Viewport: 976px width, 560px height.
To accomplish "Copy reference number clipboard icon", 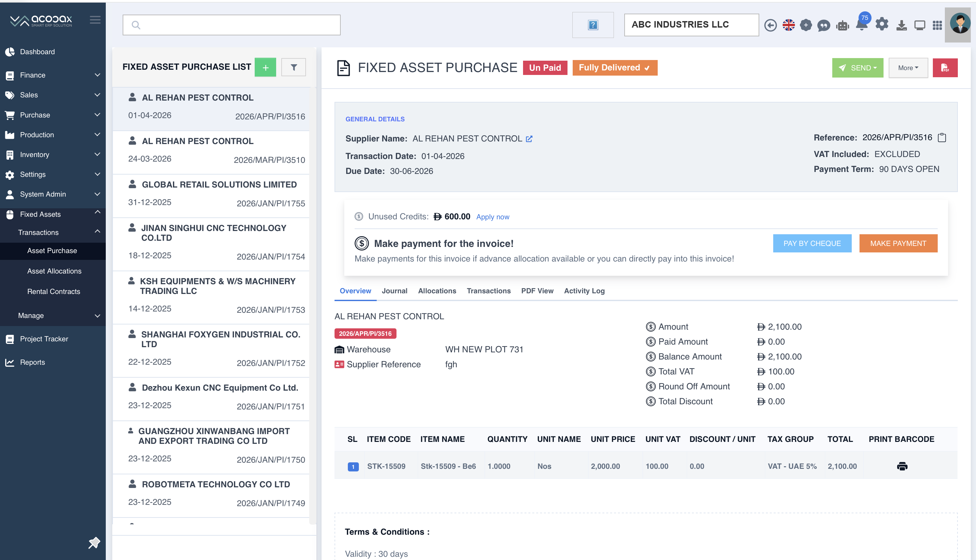I will (x=942, y=138).
